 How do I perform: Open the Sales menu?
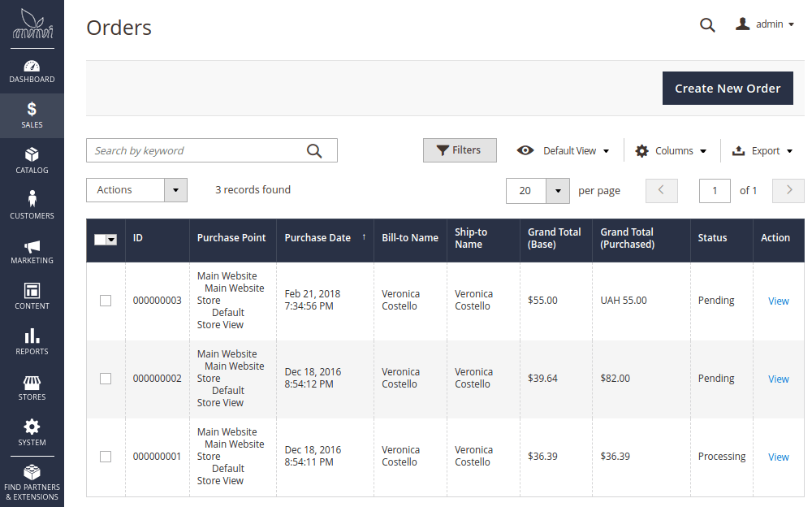click(x=32, y=115)
